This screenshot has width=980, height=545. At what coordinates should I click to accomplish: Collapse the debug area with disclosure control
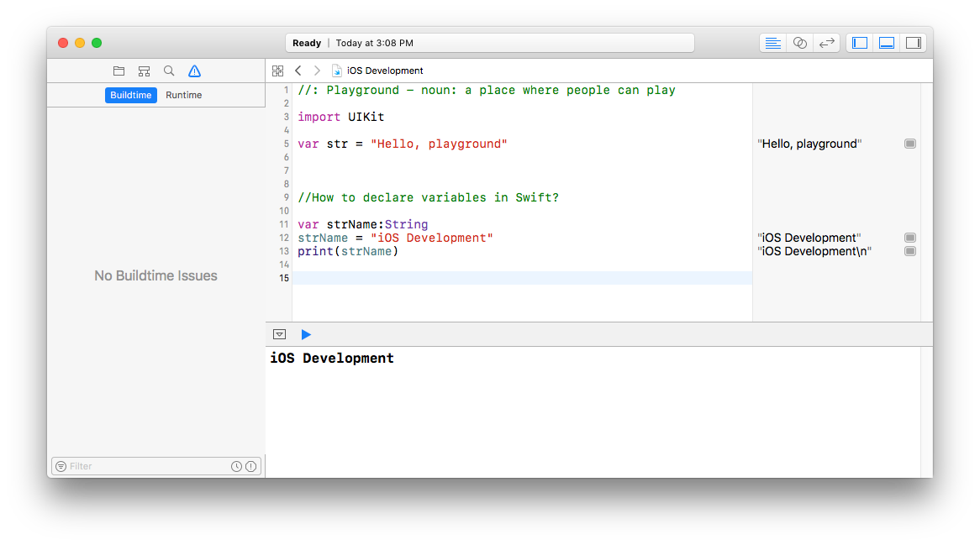tap(279, 333)
